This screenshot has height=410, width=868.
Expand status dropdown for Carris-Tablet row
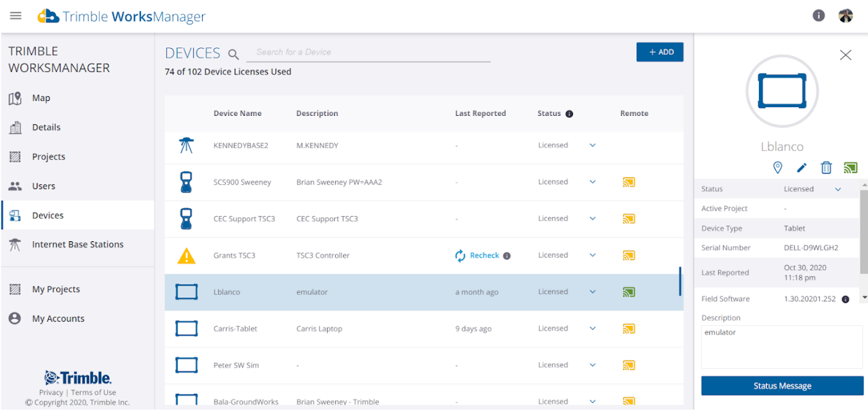point(592,329)
